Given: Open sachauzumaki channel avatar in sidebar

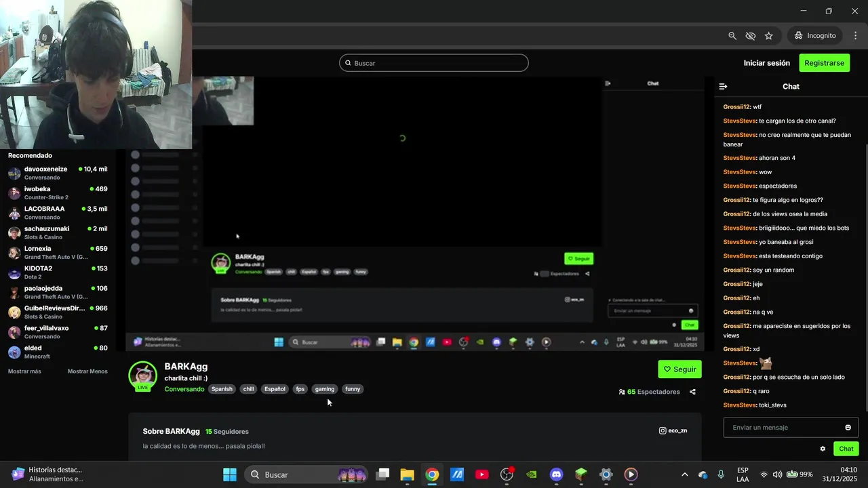Looking at the screenshot, I should tap(14, 232).
